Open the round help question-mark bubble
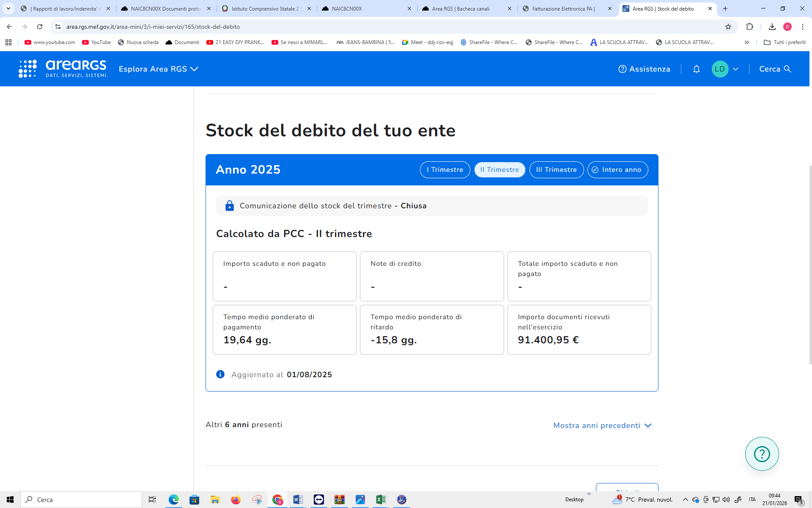 762,454
